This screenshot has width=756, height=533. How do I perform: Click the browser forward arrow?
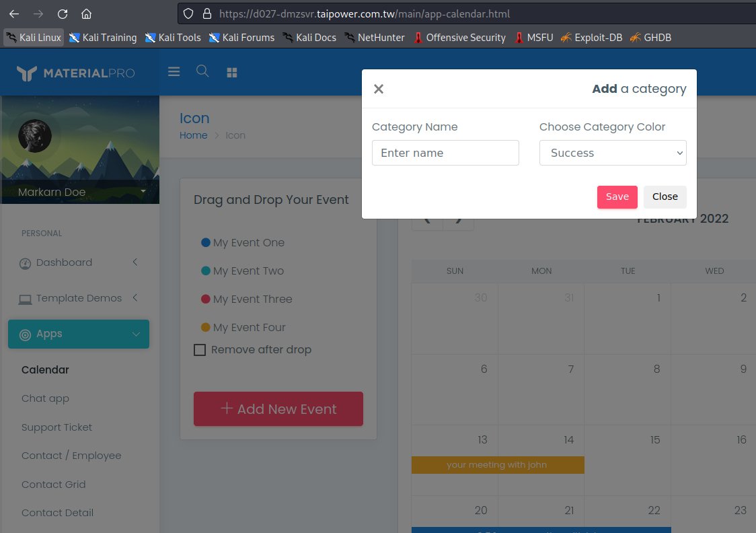[x=38, y=14]
